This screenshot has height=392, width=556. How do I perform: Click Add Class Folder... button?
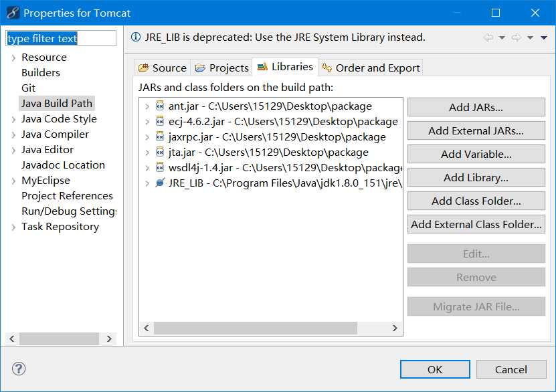pyautogui.click(x=476, y=201)
